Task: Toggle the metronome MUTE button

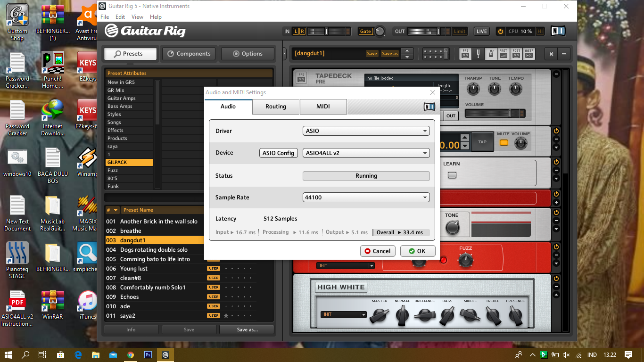Action: pos(504,143)
